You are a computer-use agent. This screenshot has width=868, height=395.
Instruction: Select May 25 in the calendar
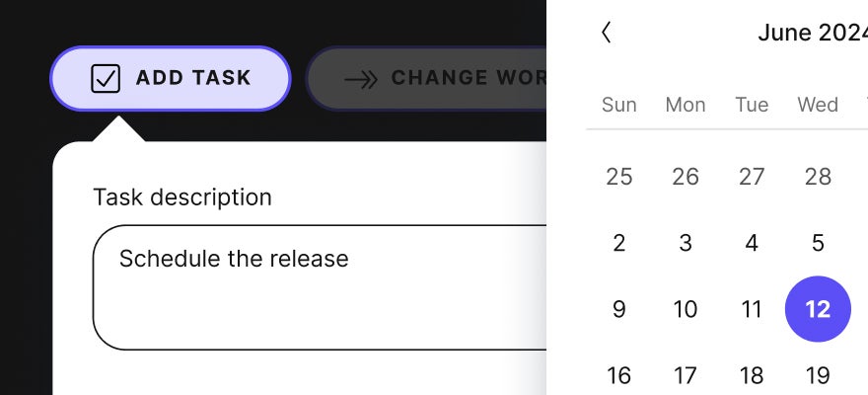tap(618, 177)
